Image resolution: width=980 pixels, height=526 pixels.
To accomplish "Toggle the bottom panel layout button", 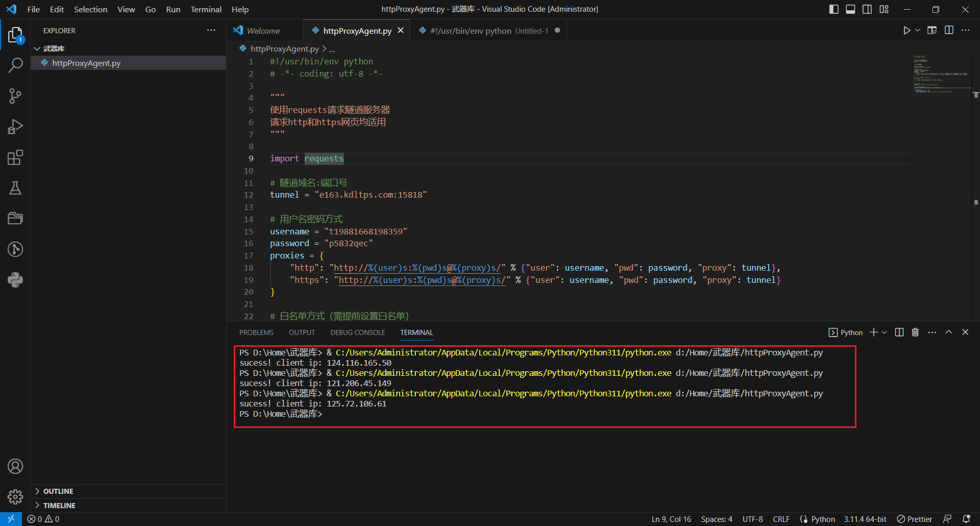I will click(x=850, y=9).
